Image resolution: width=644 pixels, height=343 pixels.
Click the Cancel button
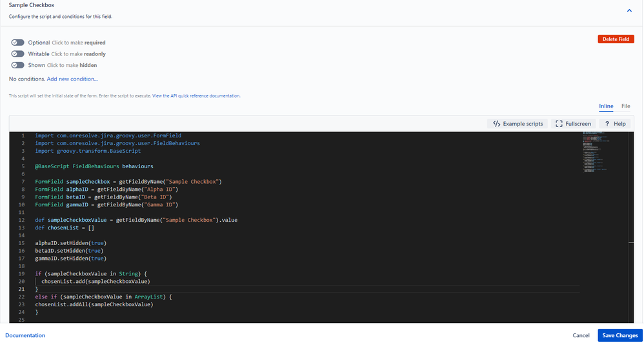point(581,336)
